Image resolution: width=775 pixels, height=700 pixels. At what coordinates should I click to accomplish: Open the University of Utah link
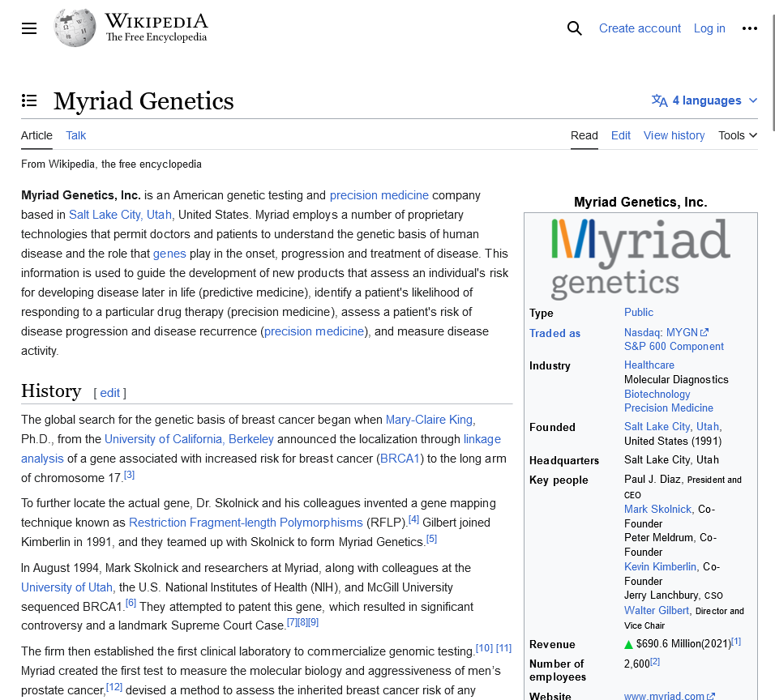click(66, 587)
